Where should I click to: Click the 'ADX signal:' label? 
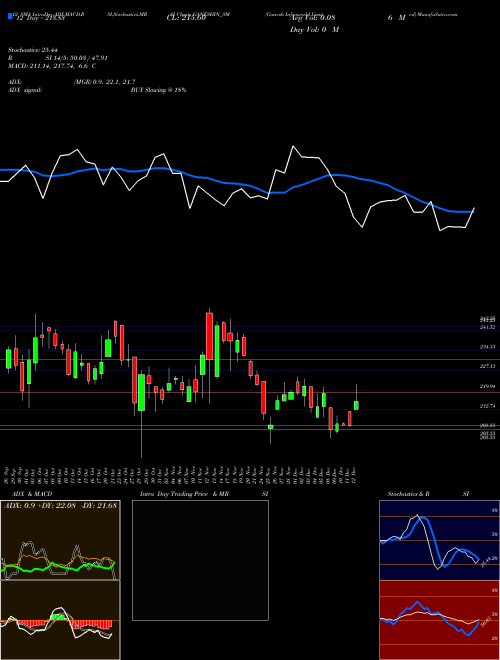click(x=25, y=90)
